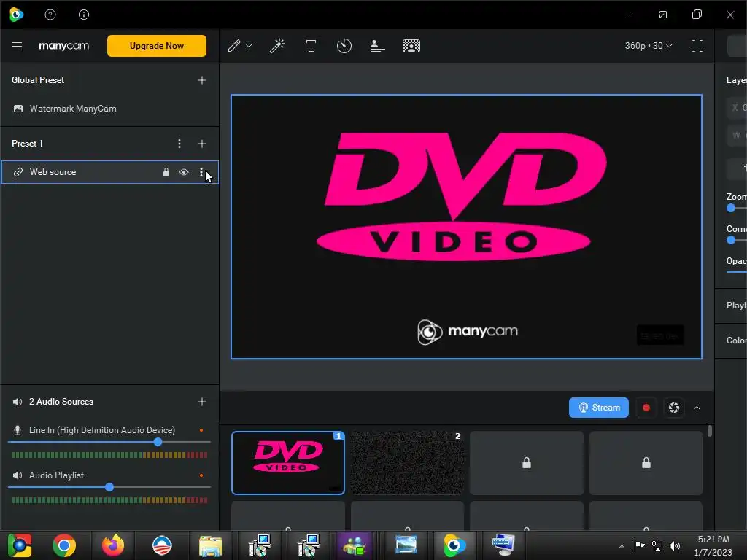Image resolution: width=747 pixels, height=560 pixels.
Task: Open the lower third title tool
Action: pos(377,46)
